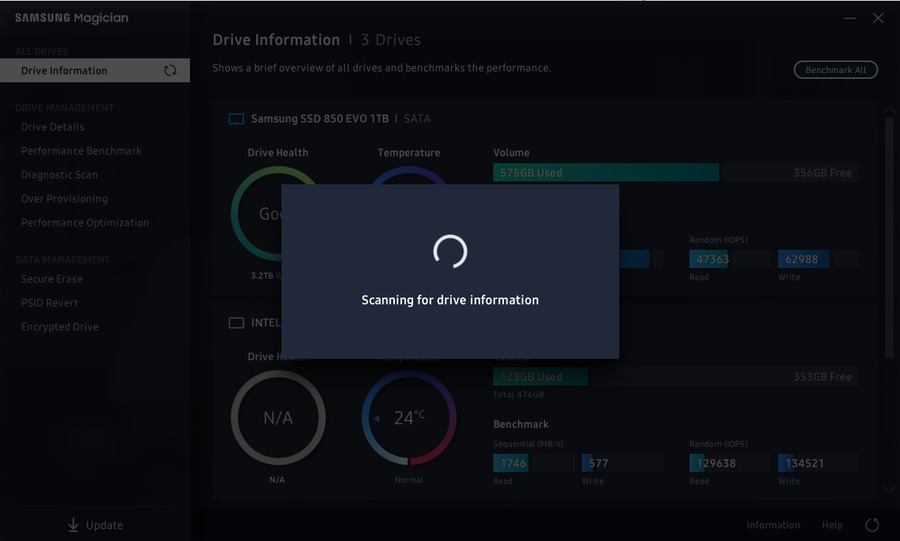This screenshot has width=900, height=541.
Task: Open Performance Benchmark section
Action: (x=81, y=151)
